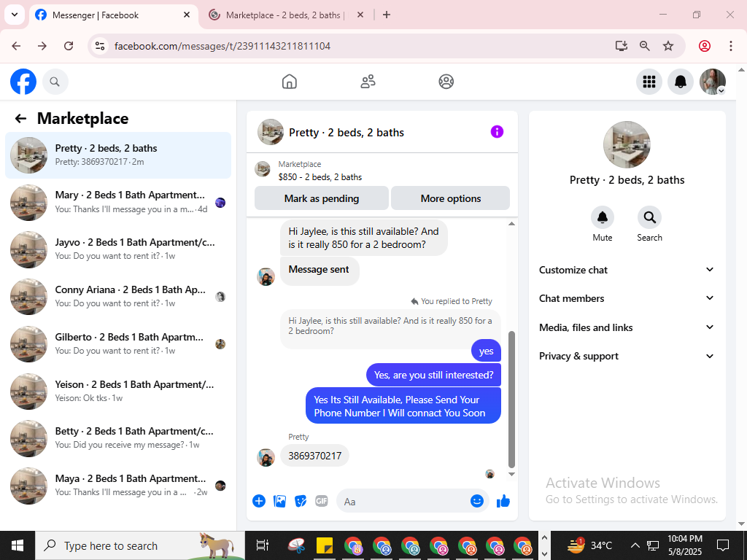Viewport: 747px width, 560px height.
Task: Open more actions plus icon in composer
Action: tap(259, 501)
